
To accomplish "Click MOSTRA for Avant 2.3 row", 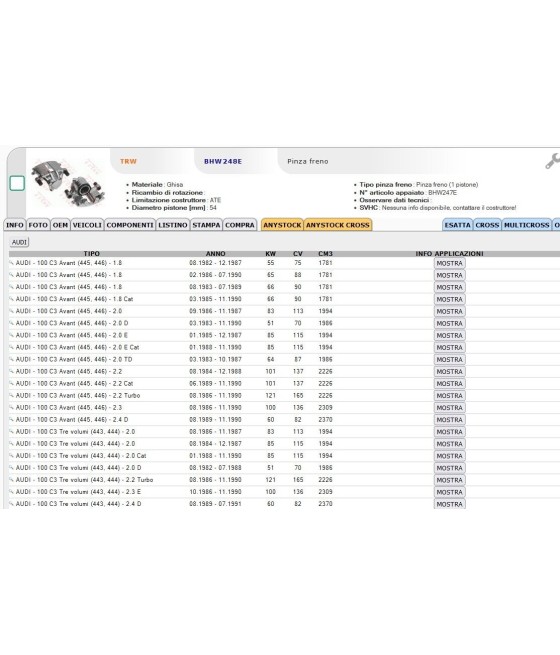I will pos(449,408).
